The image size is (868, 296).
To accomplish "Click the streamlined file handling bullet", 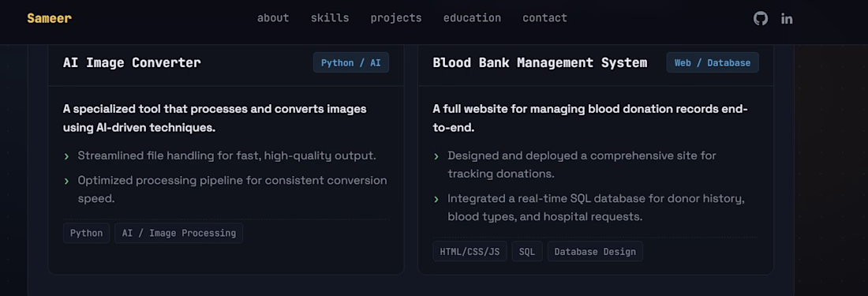I will coord(227,155).
